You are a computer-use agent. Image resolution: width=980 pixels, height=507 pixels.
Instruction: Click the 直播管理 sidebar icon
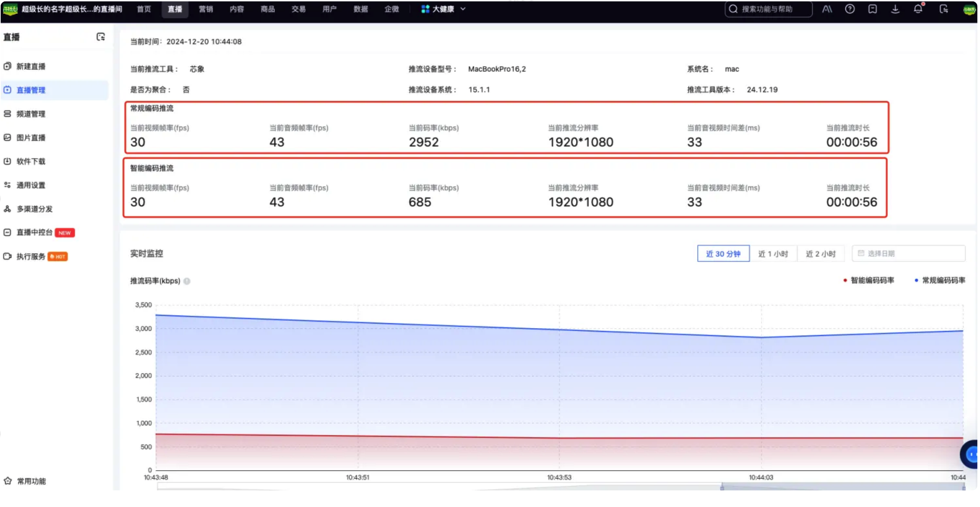click(7, 90)
